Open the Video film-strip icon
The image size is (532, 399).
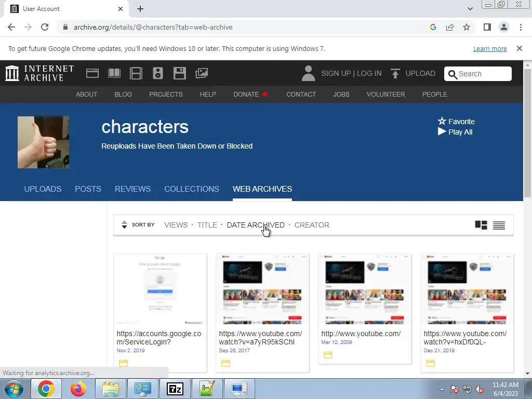pos(136,73)
